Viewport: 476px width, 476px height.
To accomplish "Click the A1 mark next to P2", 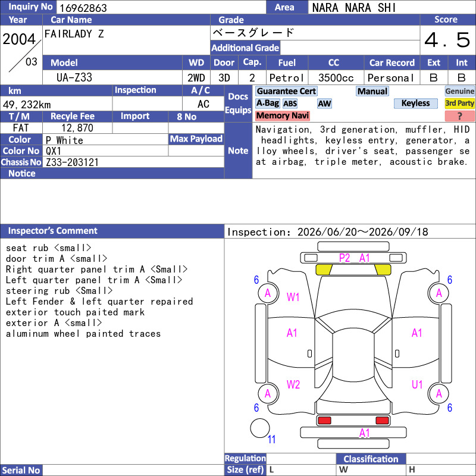I will coord(364,258).
